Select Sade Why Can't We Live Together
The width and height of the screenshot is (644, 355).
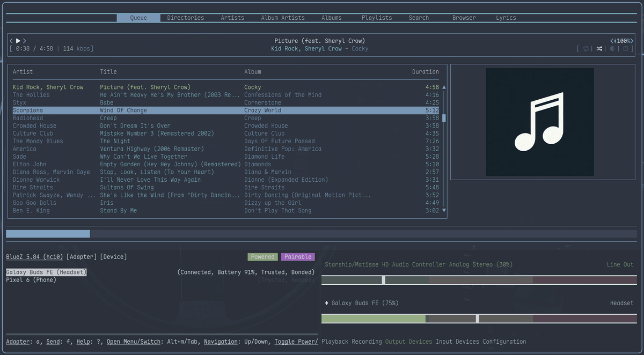click(x=226, y=157)
